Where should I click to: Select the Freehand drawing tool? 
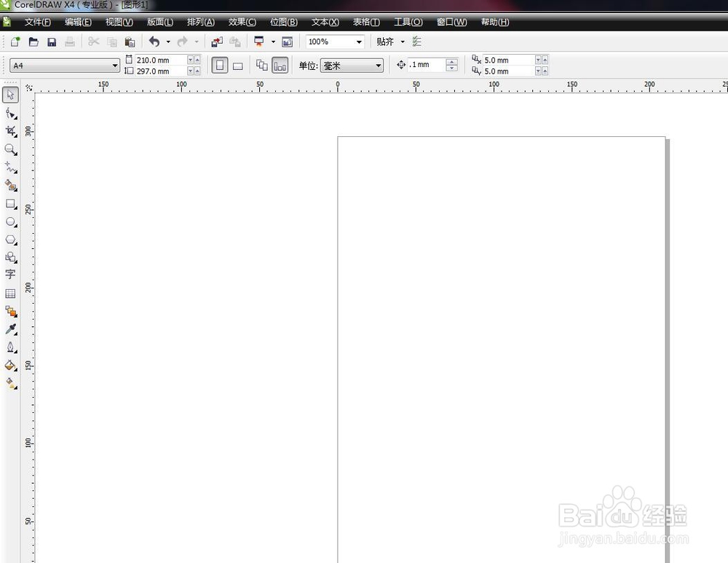pyautogui.click(x=11, y=168)
